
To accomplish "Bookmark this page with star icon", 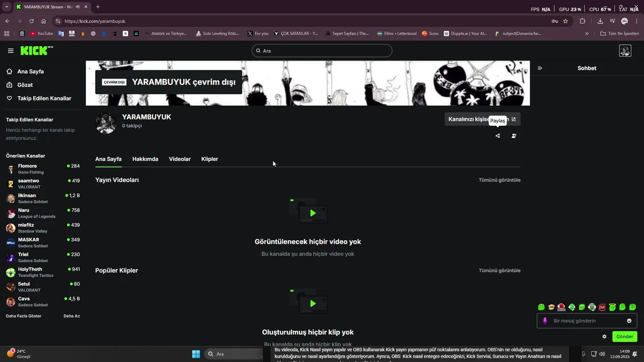I will [566, 21].
